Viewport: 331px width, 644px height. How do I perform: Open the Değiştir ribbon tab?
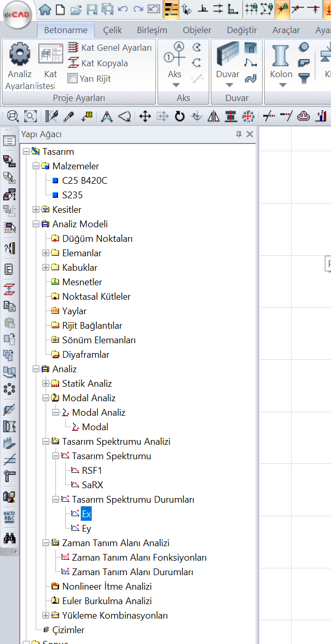pos(242,31)
